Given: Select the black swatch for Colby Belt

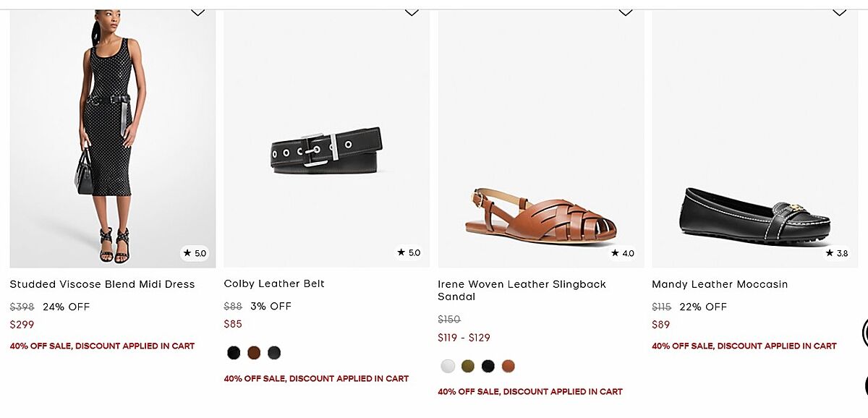Looking at the screenshot, I should tap(234, 353).
